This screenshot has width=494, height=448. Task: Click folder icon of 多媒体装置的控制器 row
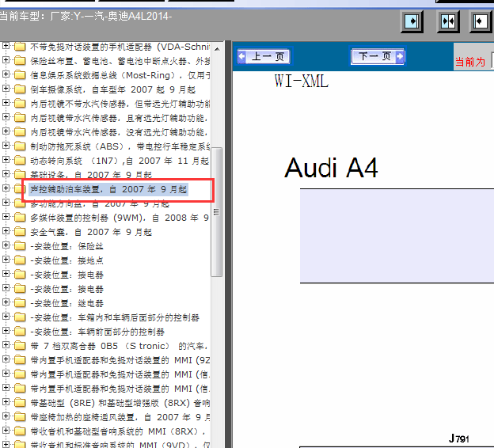pyautogui.click(x=20, y=218)
